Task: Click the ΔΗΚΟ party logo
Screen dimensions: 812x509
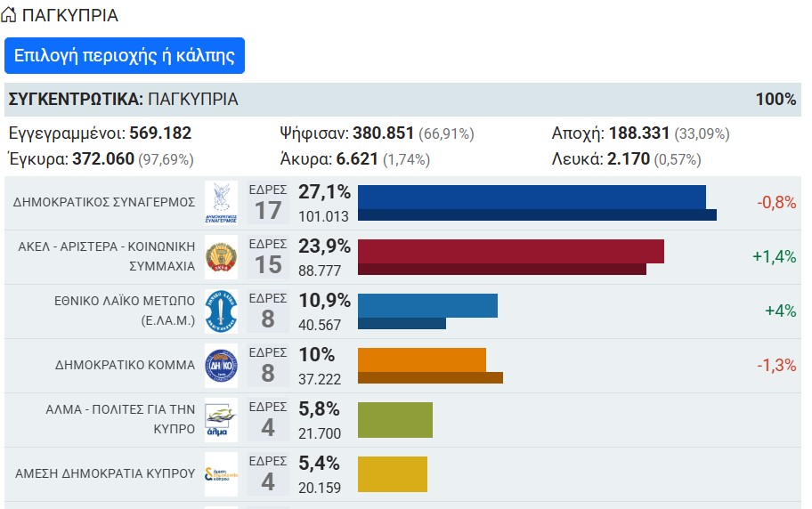Action: (x=221, y=366)
